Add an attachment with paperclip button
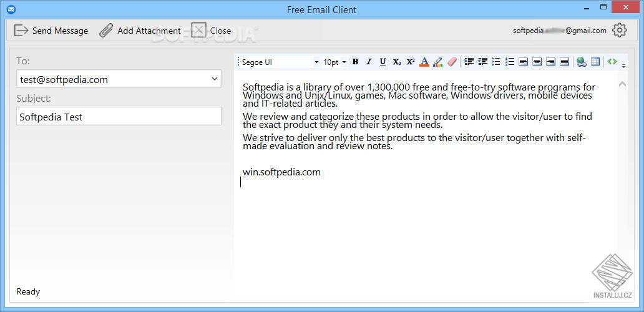This screenshot has height=312, width=644. click(x=140, y=31)
